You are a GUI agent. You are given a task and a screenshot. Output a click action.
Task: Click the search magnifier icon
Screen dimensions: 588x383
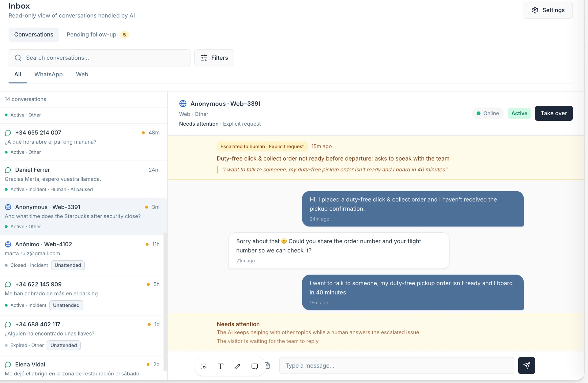click(18, 58)
